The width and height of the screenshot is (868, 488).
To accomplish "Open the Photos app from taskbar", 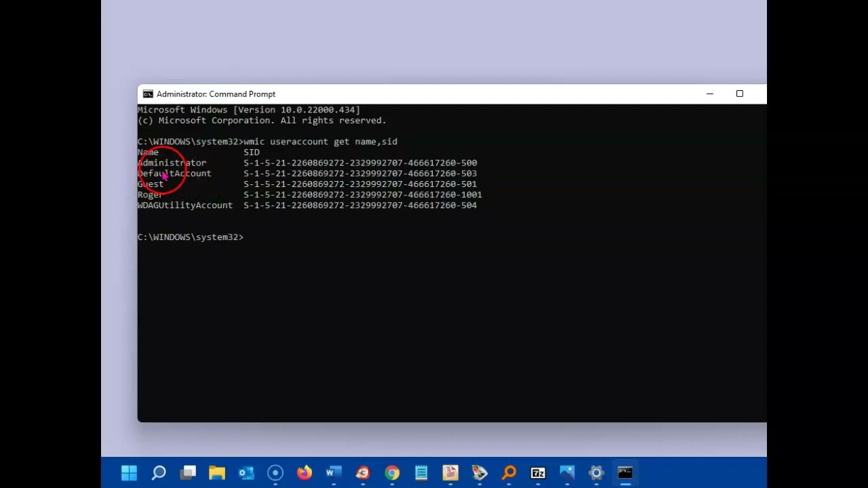I will [567, 472].
